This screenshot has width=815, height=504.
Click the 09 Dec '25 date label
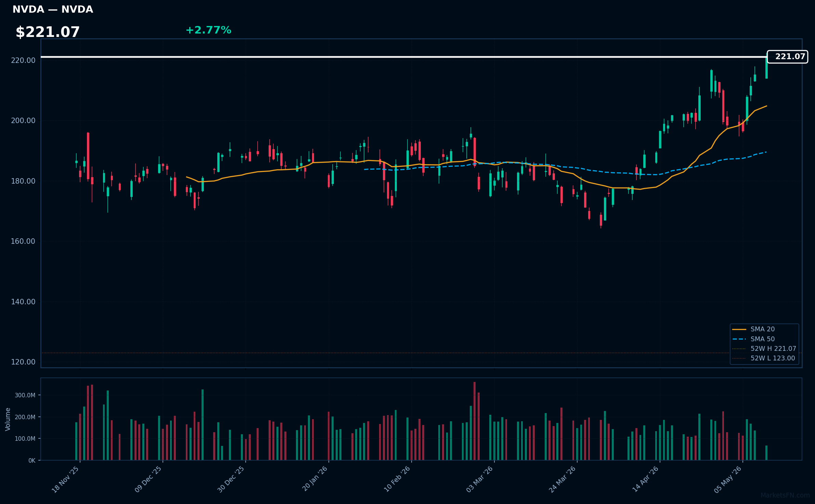point(148,479)
